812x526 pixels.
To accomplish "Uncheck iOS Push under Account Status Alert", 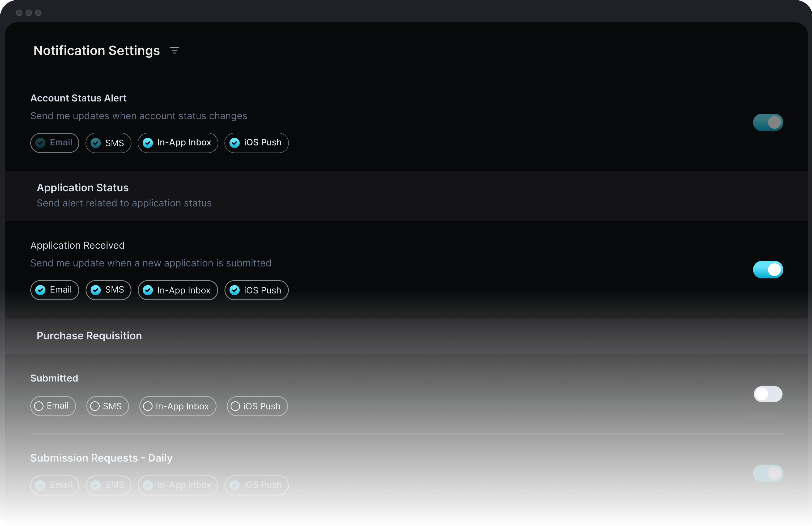I will (x=257, y=143).
